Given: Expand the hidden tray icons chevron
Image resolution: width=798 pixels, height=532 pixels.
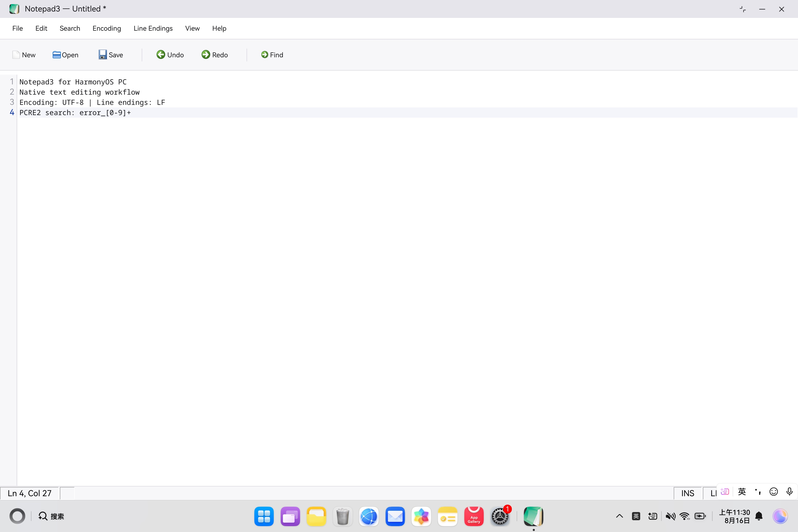Looking at the screenshot, I should click(619, 516).
